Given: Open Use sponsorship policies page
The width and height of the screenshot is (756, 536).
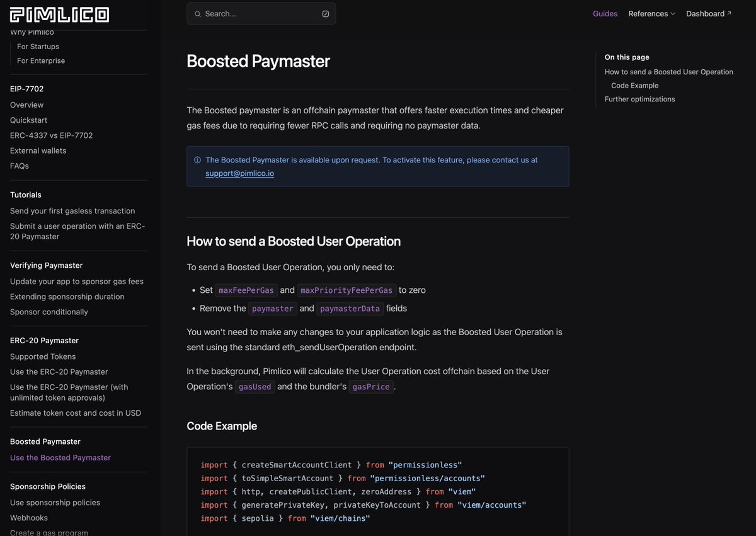Looking at the screenshot, I should click(55, 503).
